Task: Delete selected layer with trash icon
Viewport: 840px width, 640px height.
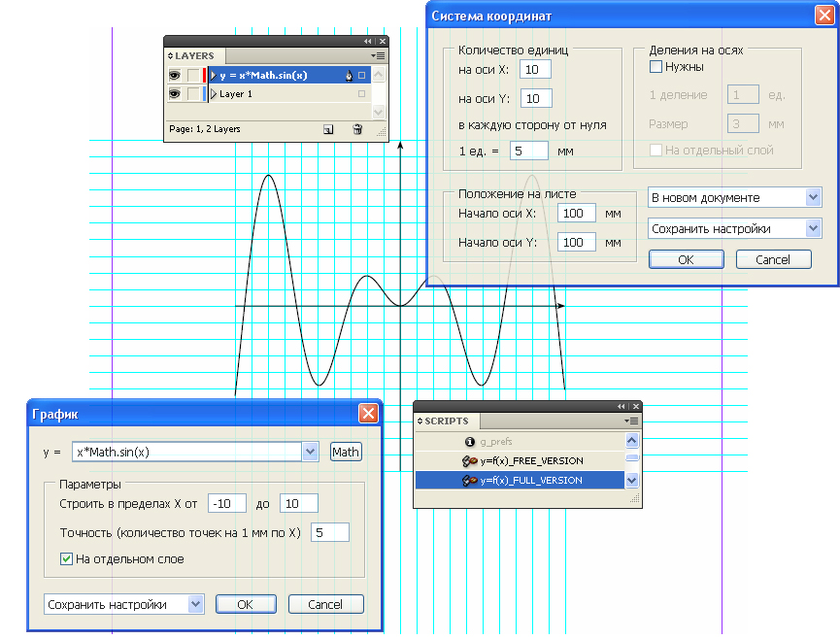Action: tap(357, 129)
